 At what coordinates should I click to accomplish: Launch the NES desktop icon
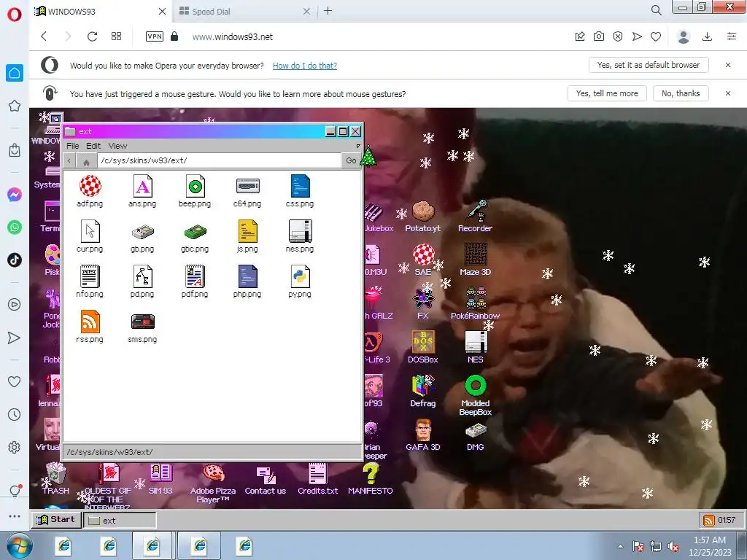[475, 342]
